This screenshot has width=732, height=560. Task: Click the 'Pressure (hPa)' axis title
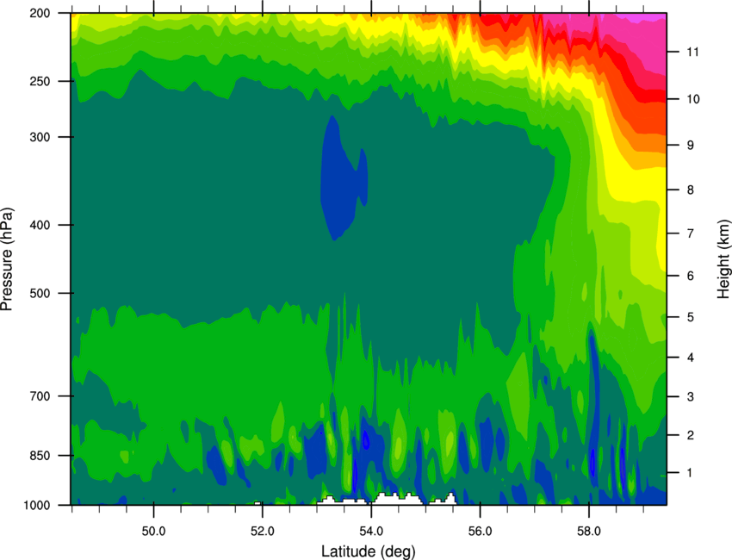pos(7,259)
